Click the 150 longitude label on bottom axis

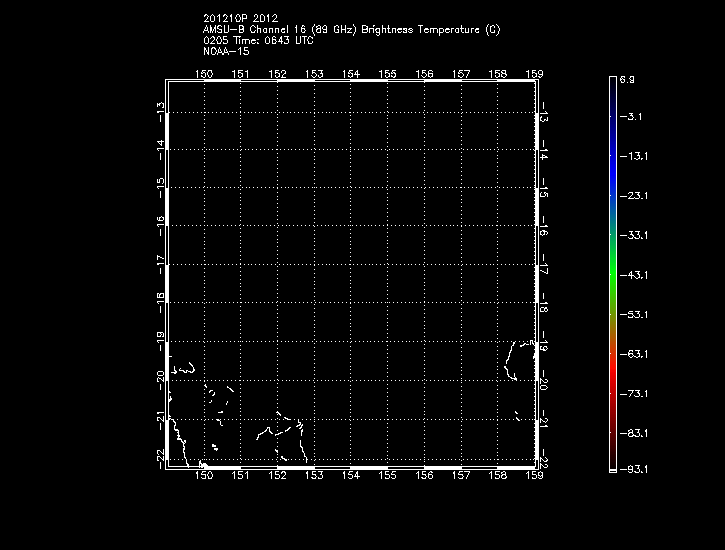pos(204,476)
